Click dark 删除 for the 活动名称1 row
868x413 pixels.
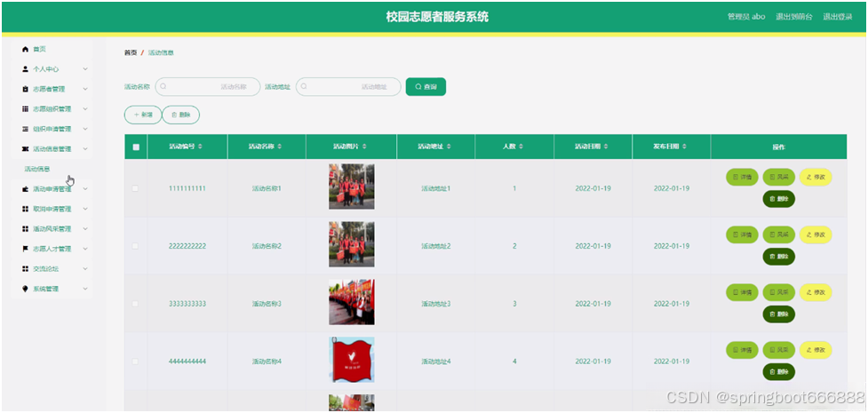click(x=779, y=199)
